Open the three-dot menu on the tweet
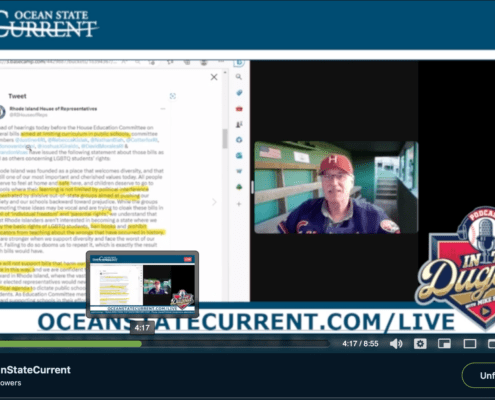The width and height of the screenshot is (495, 400). [163, 109]
